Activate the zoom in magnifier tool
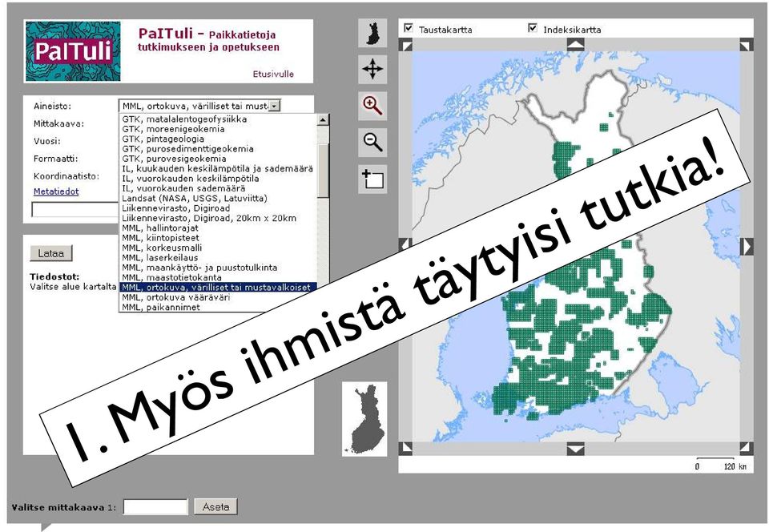 (372, 106)
